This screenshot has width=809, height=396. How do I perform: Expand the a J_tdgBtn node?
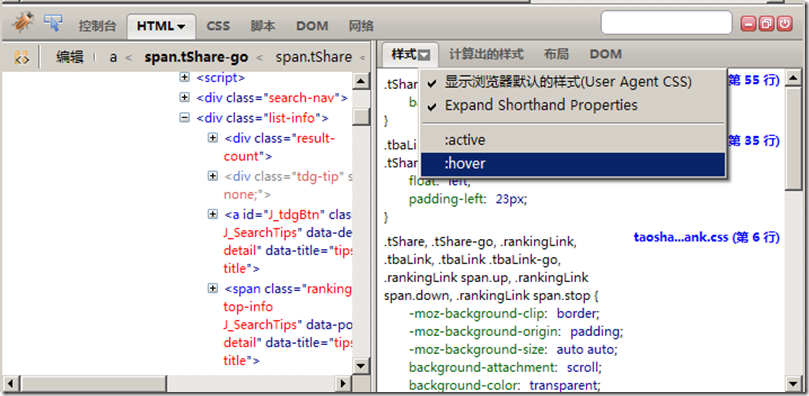(x=213, y=213)
